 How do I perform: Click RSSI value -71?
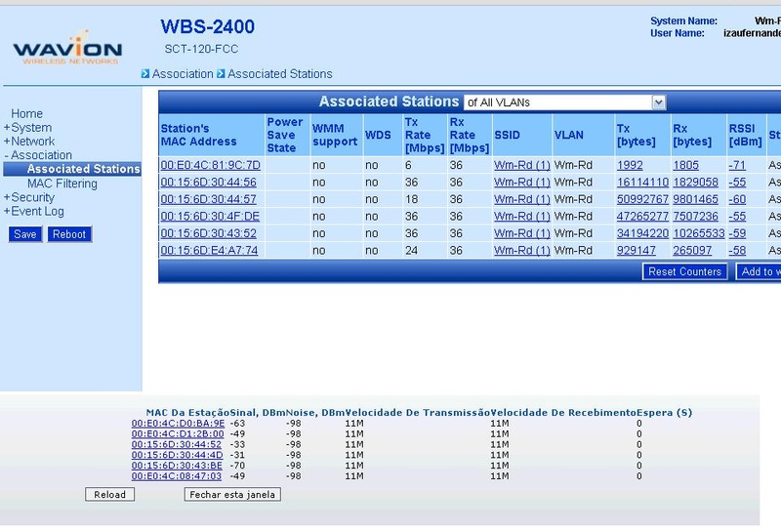pyautogui.click(x=737, y=165)
